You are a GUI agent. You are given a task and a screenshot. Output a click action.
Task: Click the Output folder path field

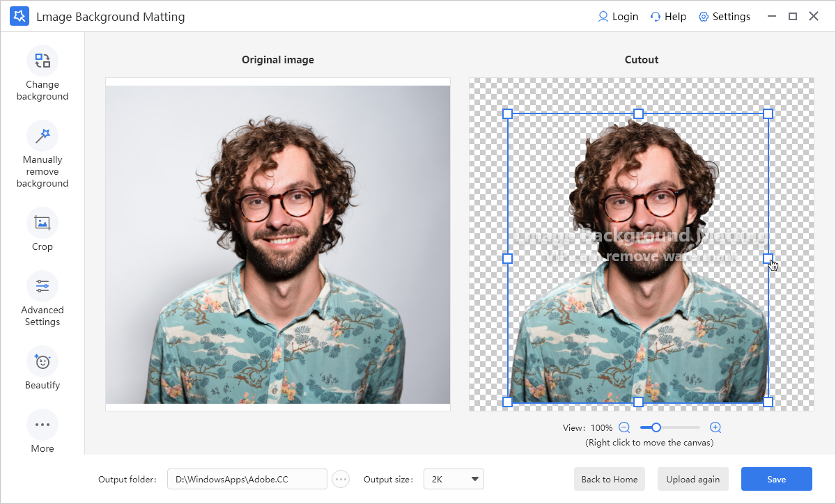coord(247,479)
